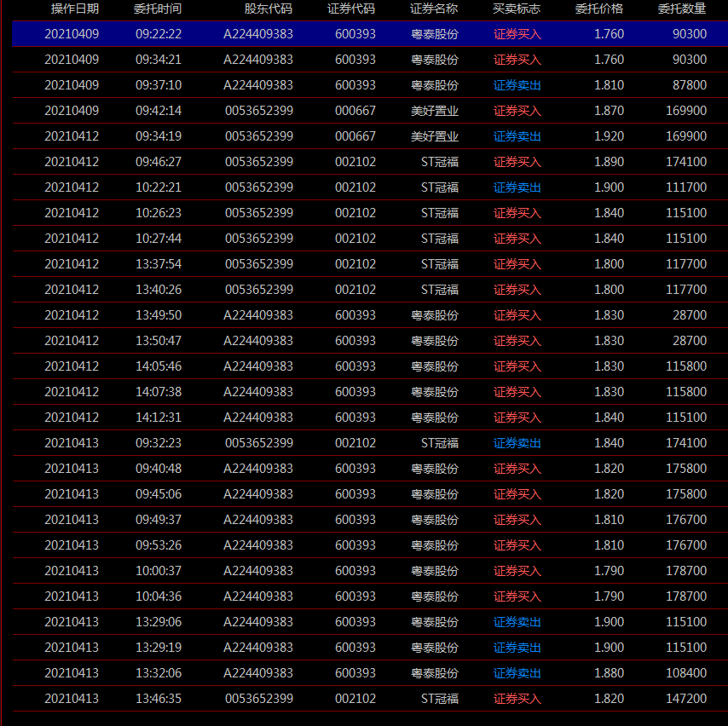Click 证券卖出 in the 13:29:06 row
Viewport: 728px width, 726px height.
coord(517,621)
